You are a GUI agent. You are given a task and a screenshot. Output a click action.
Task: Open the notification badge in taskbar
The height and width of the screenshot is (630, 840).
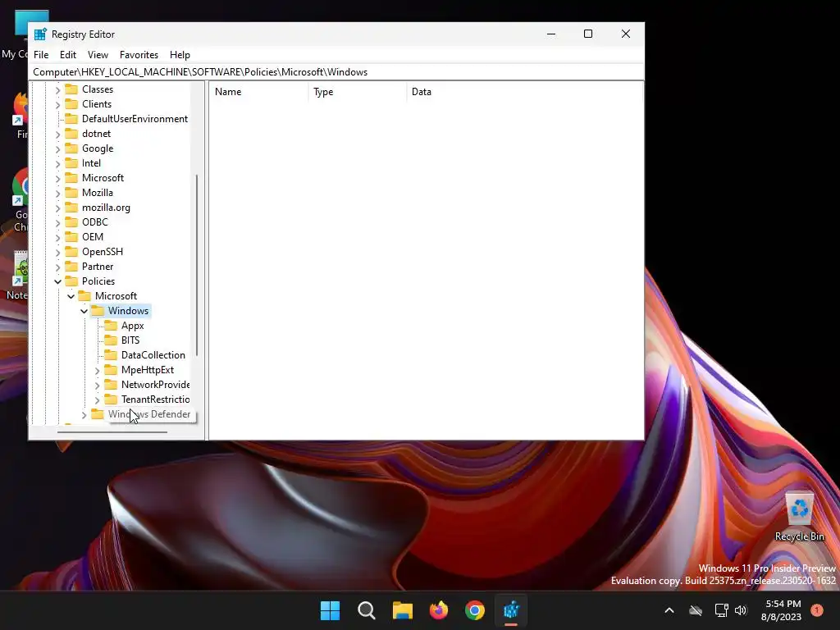pyautogui.click(x=817, y=610)
